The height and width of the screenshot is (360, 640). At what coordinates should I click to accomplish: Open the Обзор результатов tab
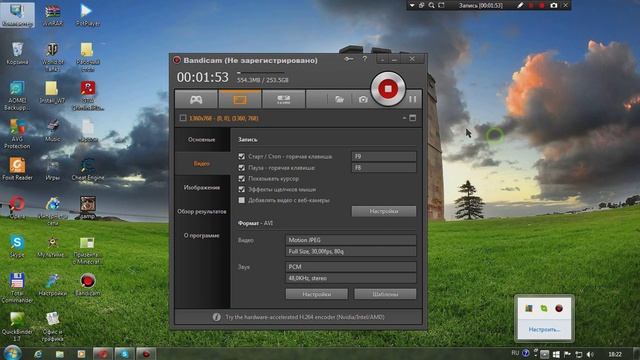[202, 211]
